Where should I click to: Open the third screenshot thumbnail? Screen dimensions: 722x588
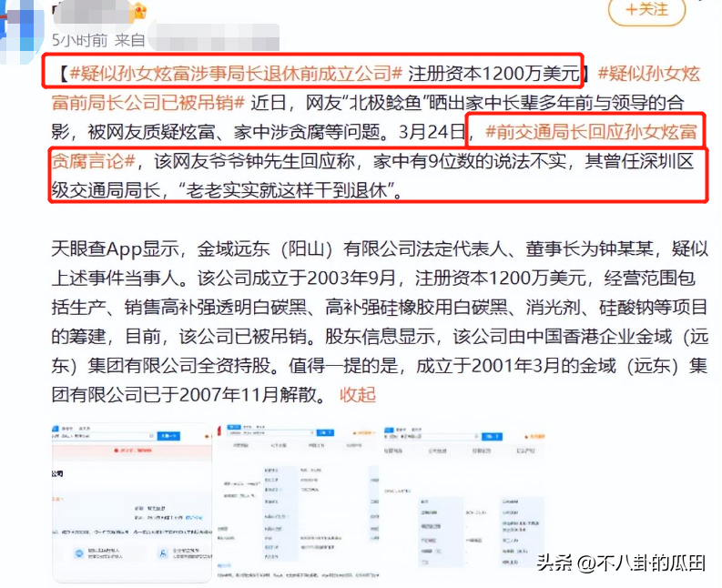[464, 499]
